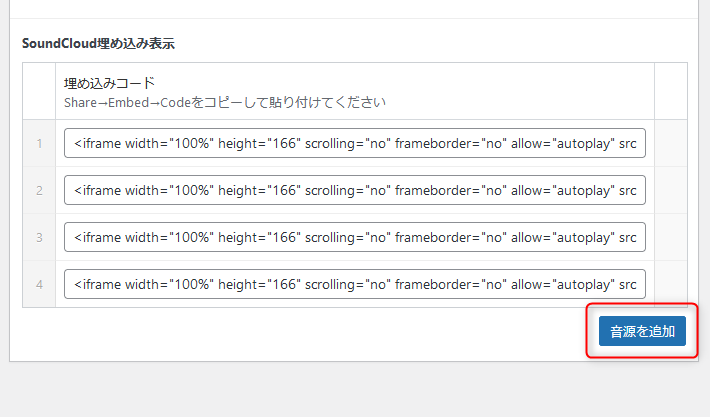Click the gray background below the panel
This screenshot has height=417, width=710.
(x=350, y=390)
